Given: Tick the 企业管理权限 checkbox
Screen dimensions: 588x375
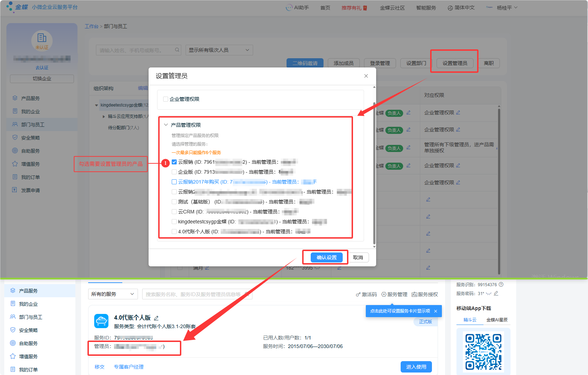Looking at the screenshot, I should (166, 99).
